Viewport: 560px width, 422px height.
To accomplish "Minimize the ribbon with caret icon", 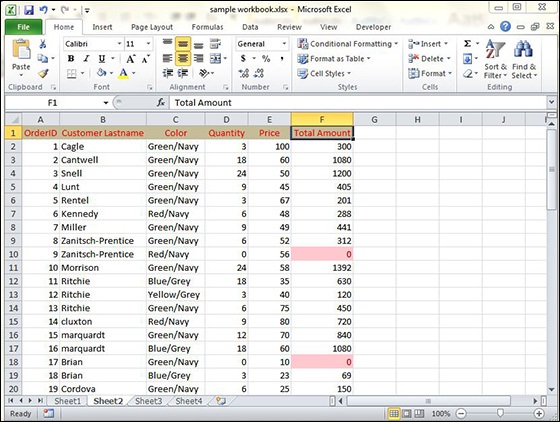I will pos(491,27).
